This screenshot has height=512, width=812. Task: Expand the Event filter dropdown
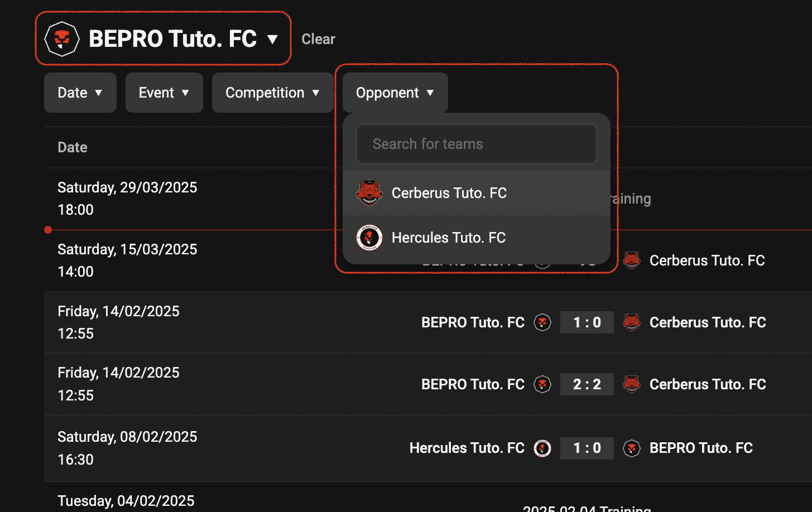click(x=164, y=93)
